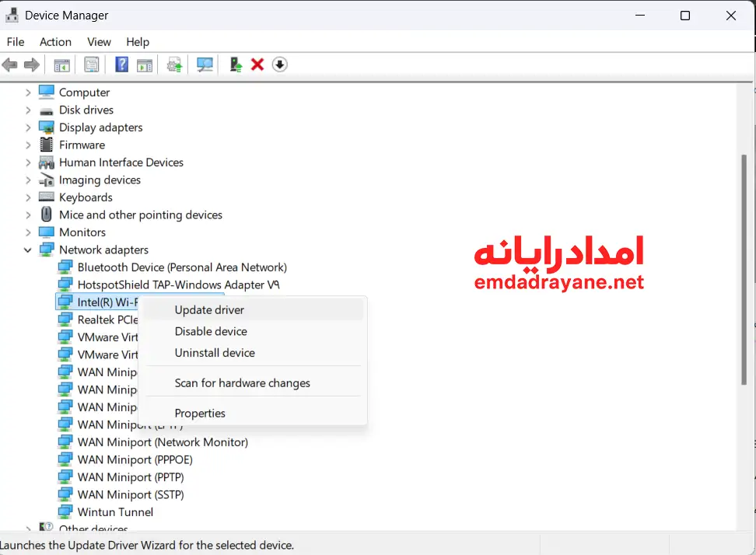
Task: Open Properties using its toolbar icon
Action: pos(91,65)
